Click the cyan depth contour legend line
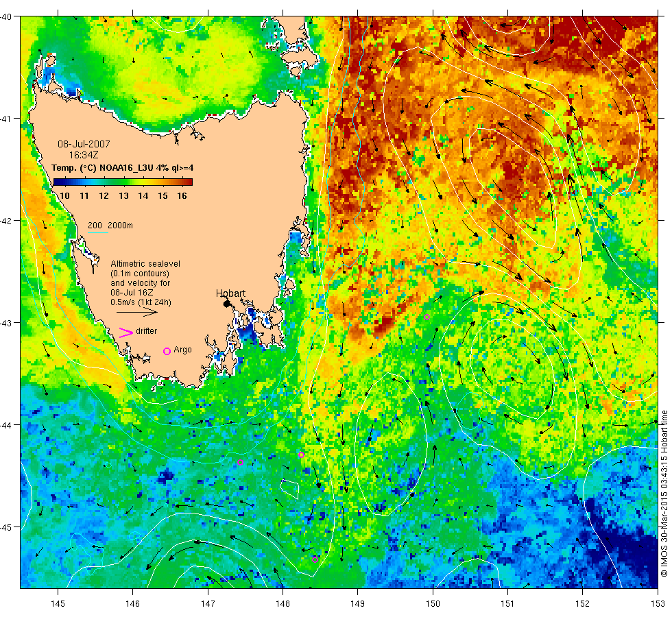The image size is (672, 617). (97, 232)
